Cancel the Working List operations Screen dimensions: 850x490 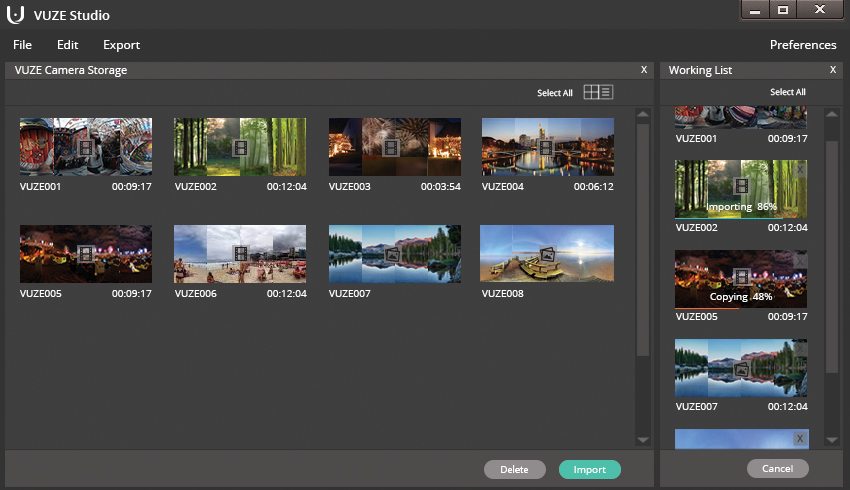point(777,469)
